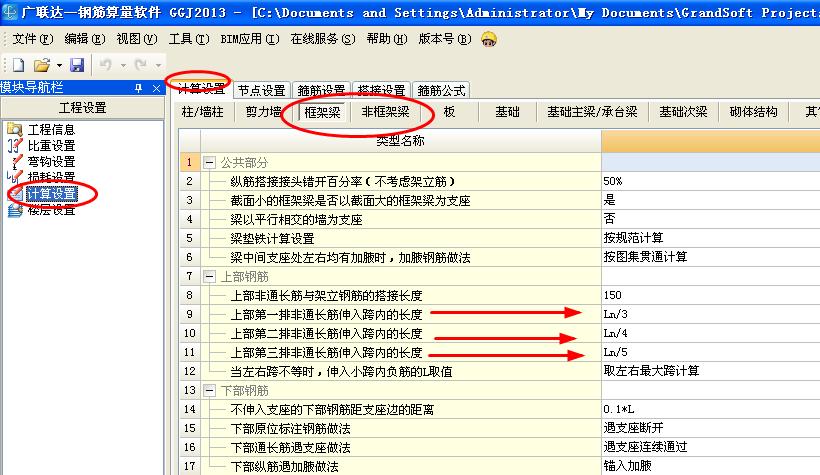Select 比重设置 in the navigation list
The image size is (820, 475).
click(x=51, y=145)
